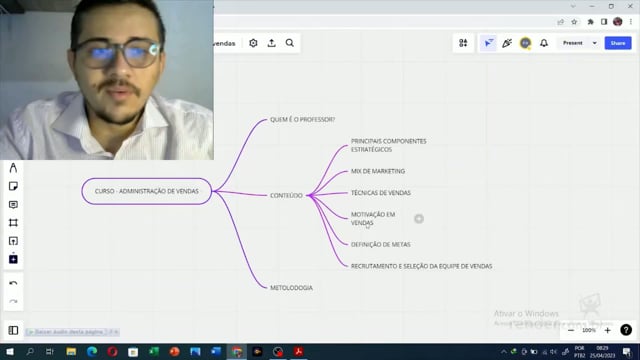This screenshot has width=640, height=360.
Task: Open Excel from the taskbar
Action: point(154,351)
